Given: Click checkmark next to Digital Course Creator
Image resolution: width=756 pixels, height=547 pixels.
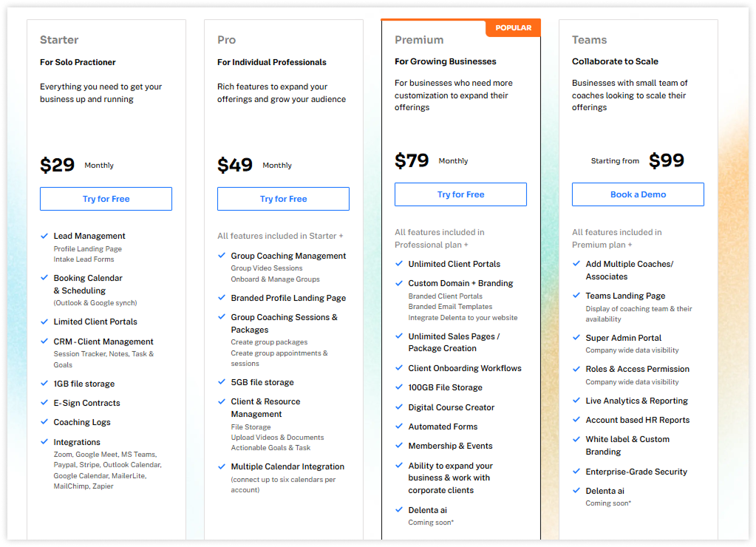Looking at the screenshot, I should [399, 407].
